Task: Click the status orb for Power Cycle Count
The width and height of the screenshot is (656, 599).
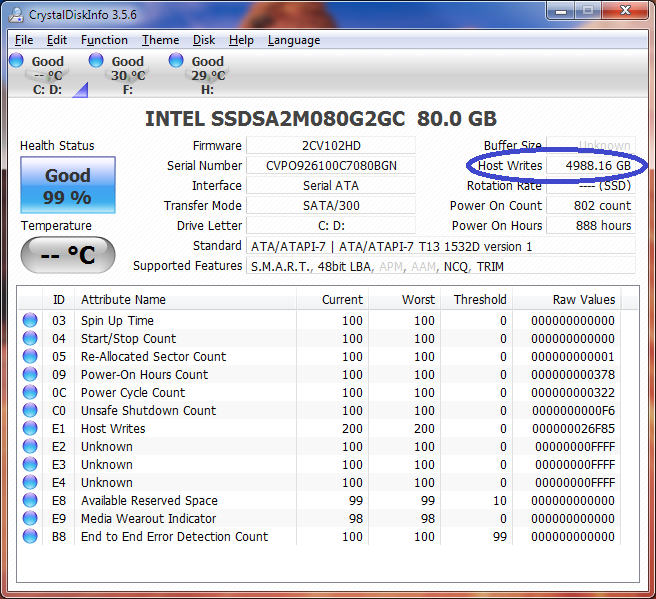Action: [30, 392]
